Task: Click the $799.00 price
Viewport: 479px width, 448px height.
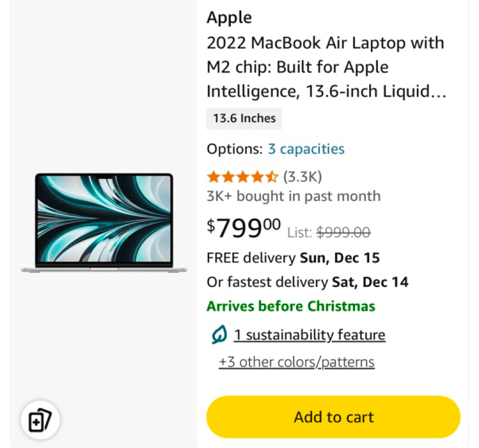Action: [243, 228]
